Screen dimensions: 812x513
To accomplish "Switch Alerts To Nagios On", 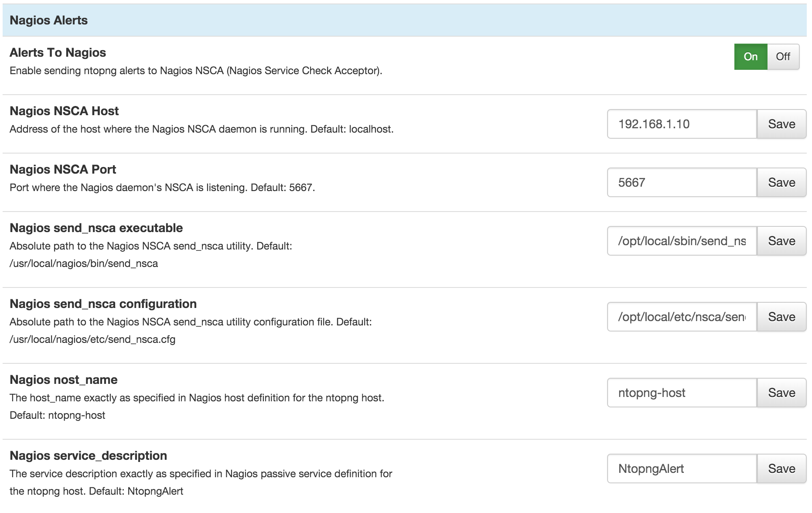I will 751,57.
